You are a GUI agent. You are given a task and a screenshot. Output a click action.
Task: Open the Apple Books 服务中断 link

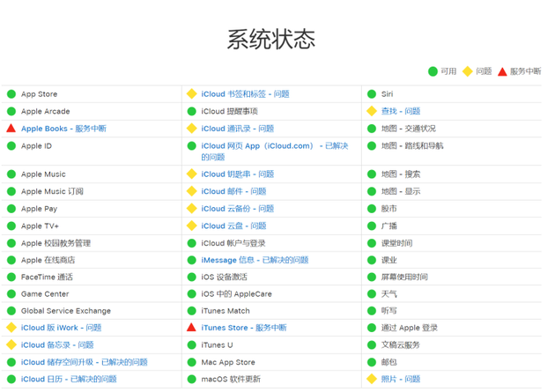(63, 129)
